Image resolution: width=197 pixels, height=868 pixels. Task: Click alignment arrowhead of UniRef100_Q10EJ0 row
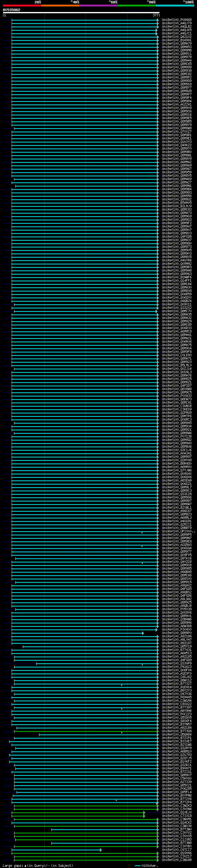(144, 813)
